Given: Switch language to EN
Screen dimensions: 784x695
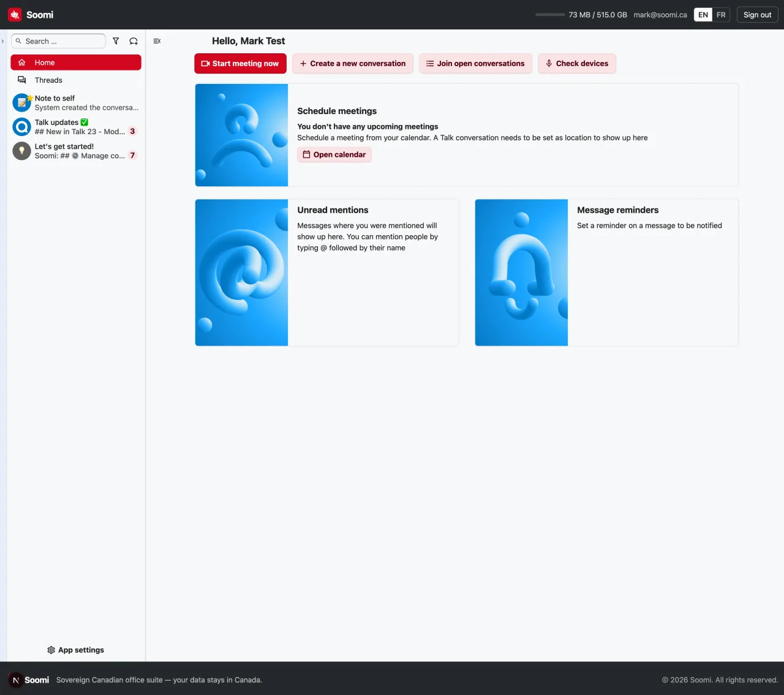Looking at the screenshot, I should click(x=703, y=15).
